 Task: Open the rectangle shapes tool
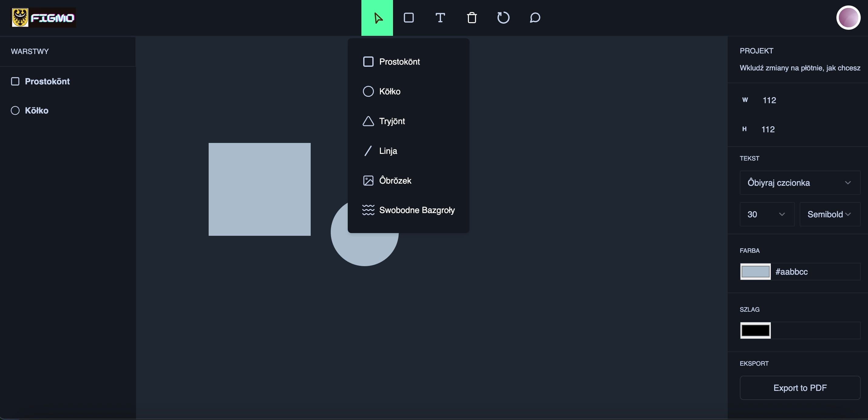click(408, 18)
